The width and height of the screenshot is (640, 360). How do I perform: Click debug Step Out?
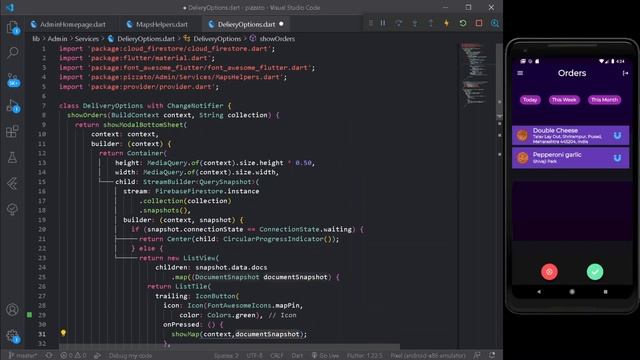[430, 23]
